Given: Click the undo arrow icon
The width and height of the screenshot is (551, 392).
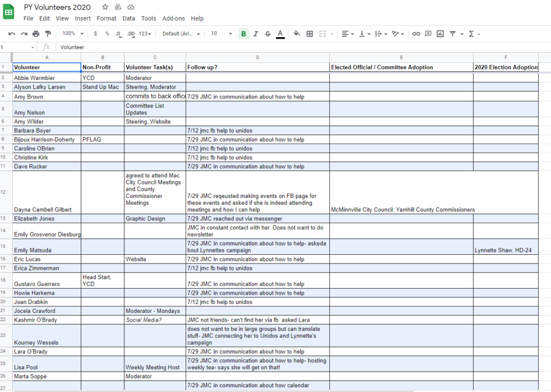Looking at the screenshot, I should pos(12,34).
